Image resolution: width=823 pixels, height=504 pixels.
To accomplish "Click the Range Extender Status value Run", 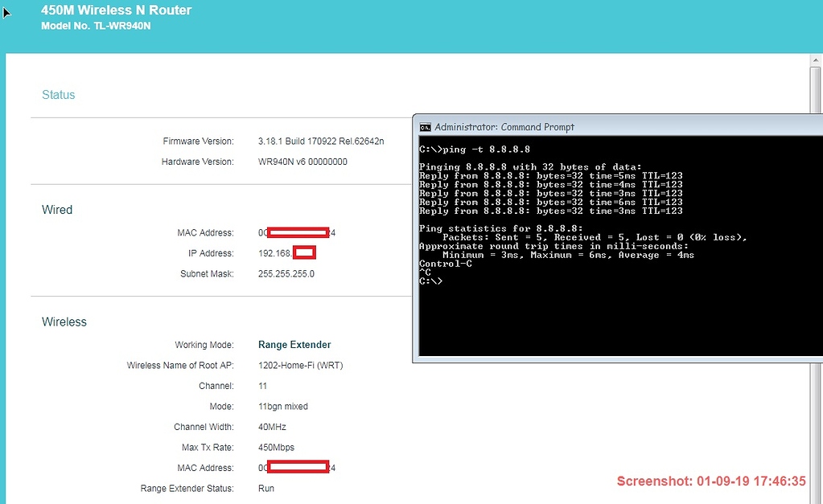I will pyautogui.click(x=265, y=489).
